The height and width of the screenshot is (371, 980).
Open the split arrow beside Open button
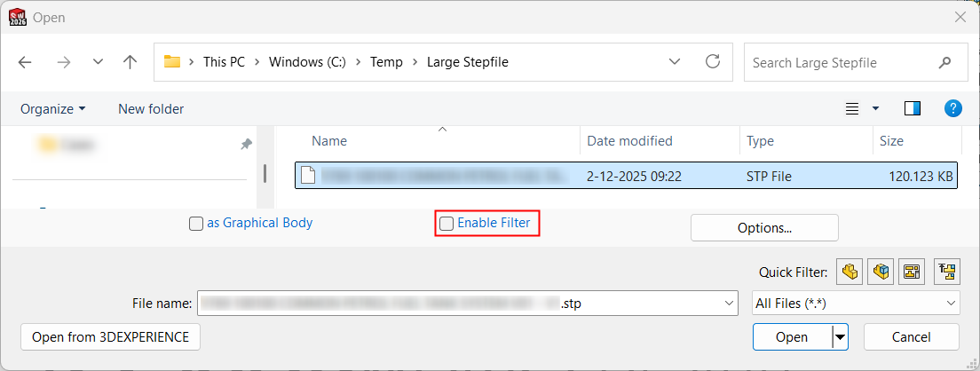(840, 337)
